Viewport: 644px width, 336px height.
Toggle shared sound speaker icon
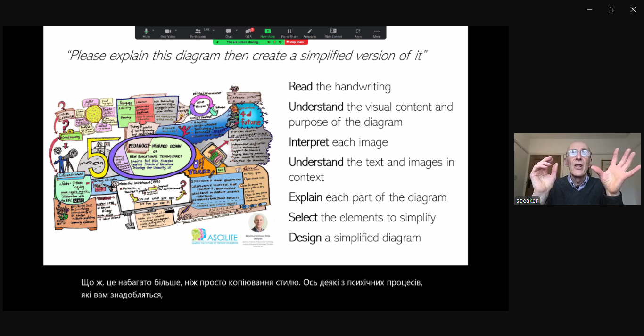(x=269, y=42)
